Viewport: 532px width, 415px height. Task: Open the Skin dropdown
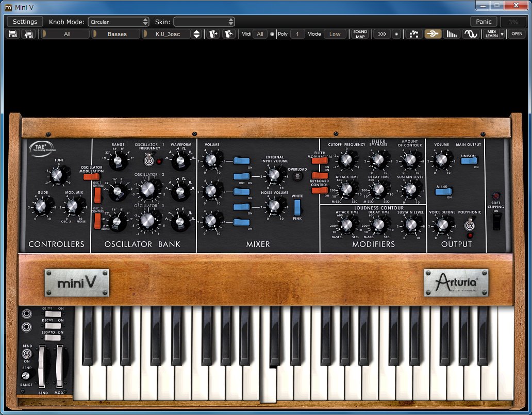point(204,22)
